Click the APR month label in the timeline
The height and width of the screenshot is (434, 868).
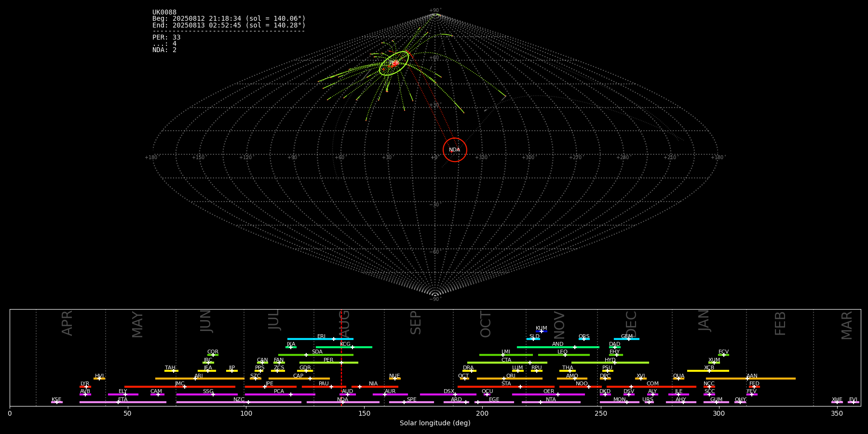point(67,323)
